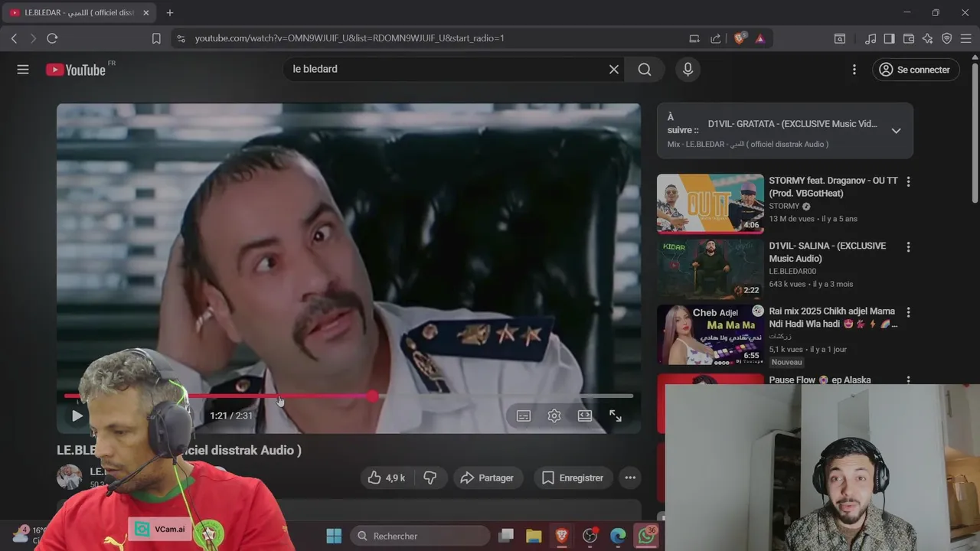Bookmark this page with the bookmark icon
Viewport: 980px width, 551px height.
pos(156,38)
